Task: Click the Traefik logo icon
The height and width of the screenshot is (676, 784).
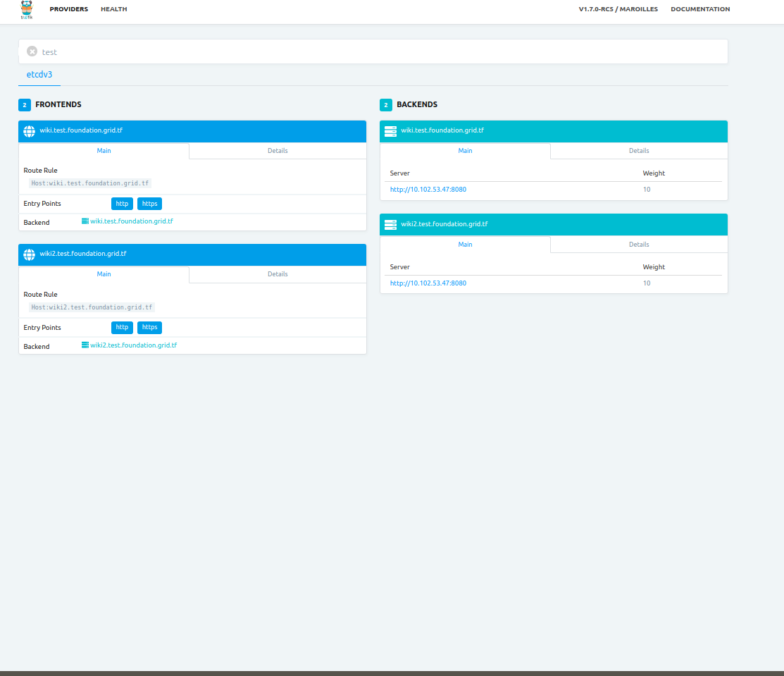Action: coord(27,9)
